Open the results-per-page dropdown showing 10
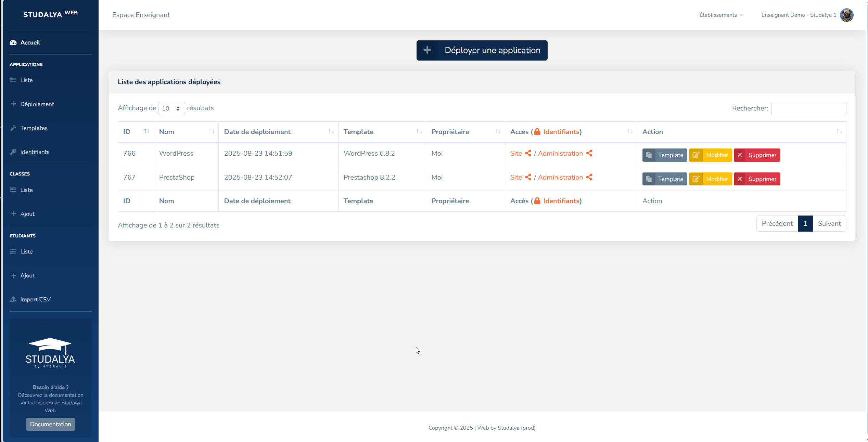Image resolution: width=868 pixels, height=442 pixels. (171, 108)
